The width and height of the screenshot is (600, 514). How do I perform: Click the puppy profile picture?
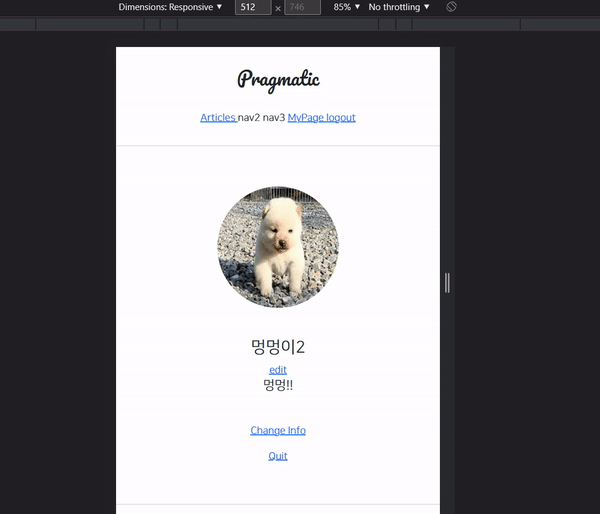point(278,247)
